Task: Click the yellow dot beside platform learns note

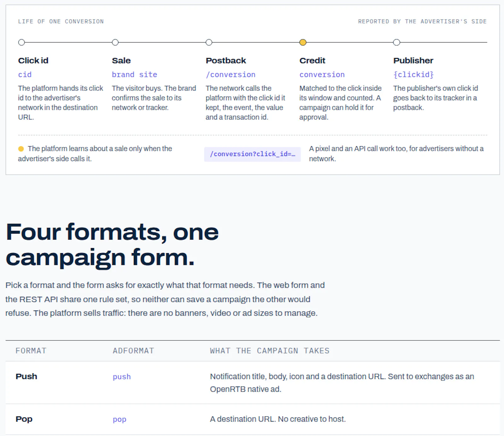Action: 21,149
